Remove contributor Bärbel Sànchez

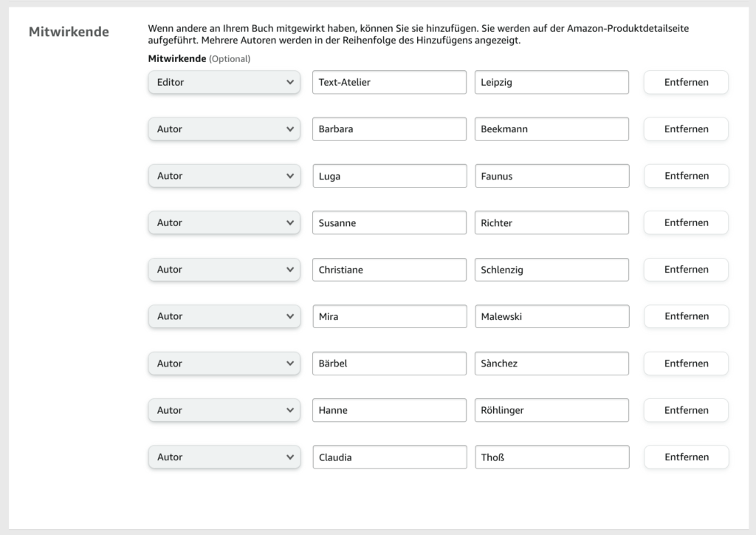click(686, 364)
